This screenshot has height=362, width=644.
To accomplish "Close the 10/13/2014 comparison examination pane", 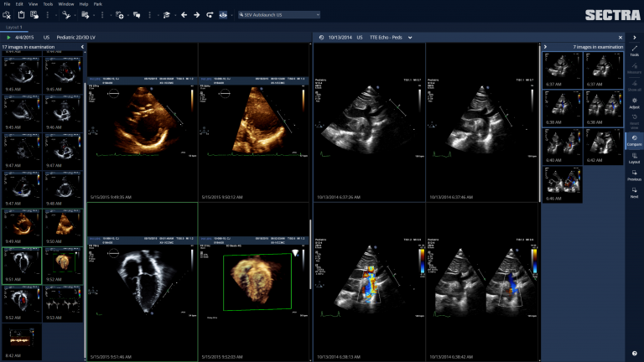I will coord(621,38).
